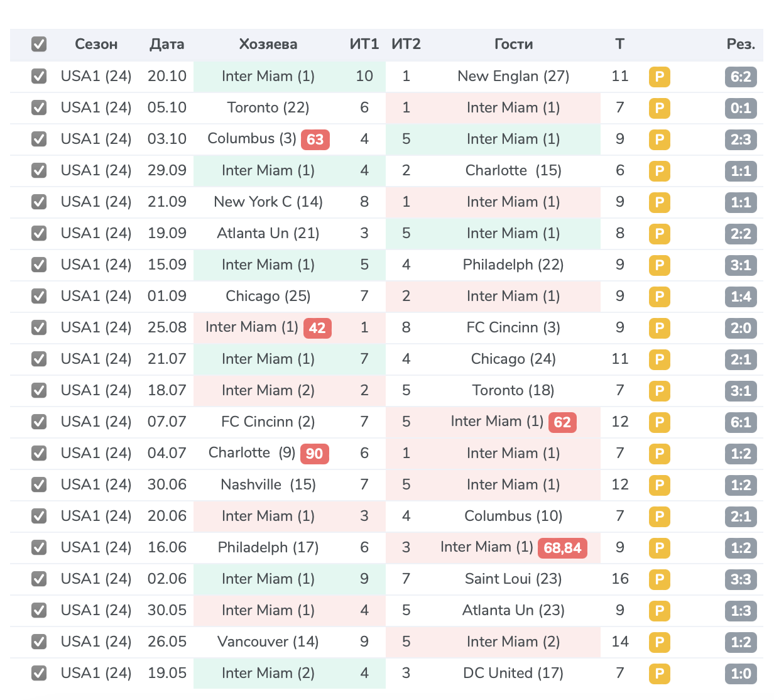
Task: Click the yellow P icon in the 20.06 row
Action: (x=659, y=517)
